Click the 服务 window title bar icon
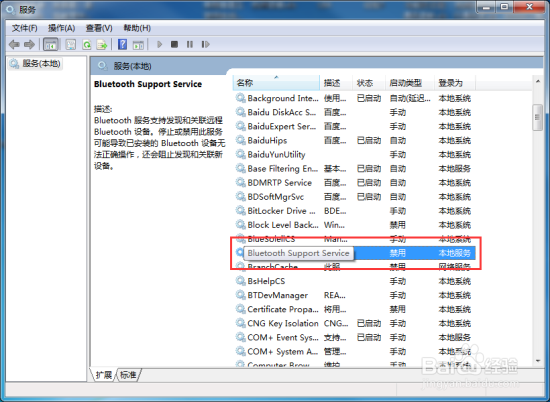 point(11,9)
